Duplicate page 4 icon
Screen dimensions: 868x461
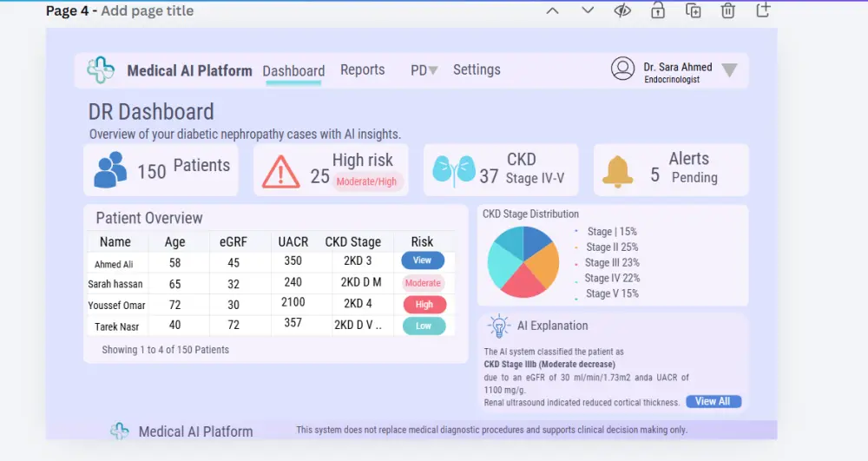point(693,10)
